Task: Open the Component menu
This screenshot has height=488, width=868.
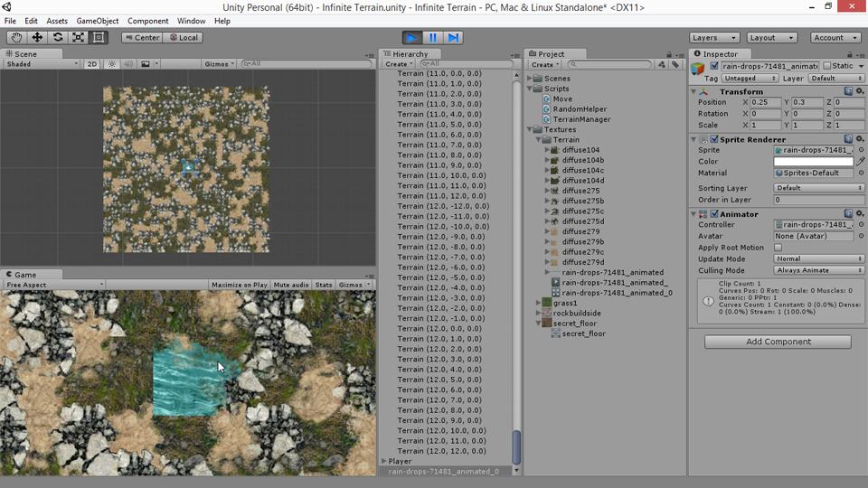Action: pyautogui.click(x=147, y=21)
